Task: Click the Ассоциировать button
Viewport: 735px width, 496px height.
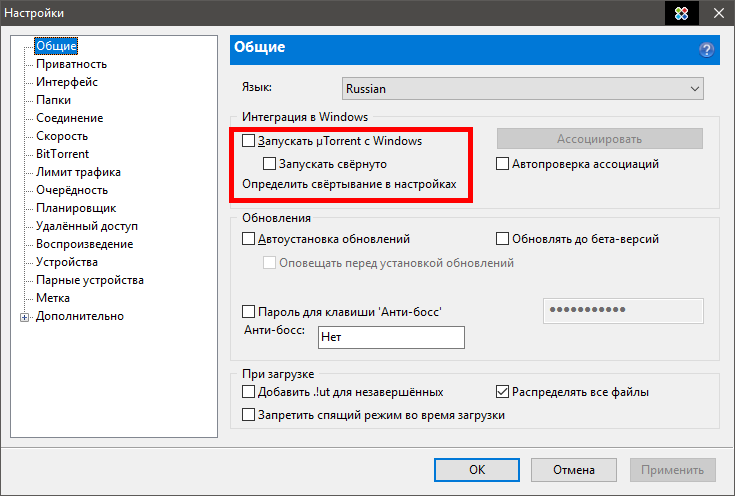Action: (x=600, y=139)
